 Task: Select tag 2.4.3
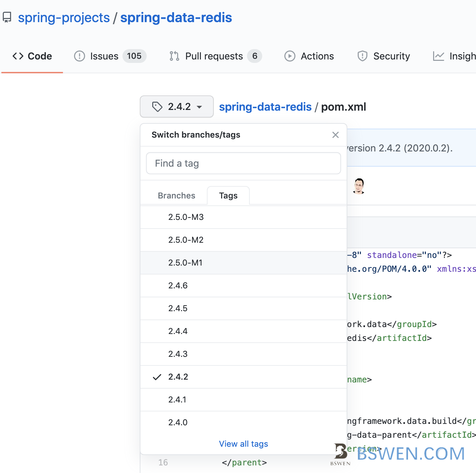244,354
